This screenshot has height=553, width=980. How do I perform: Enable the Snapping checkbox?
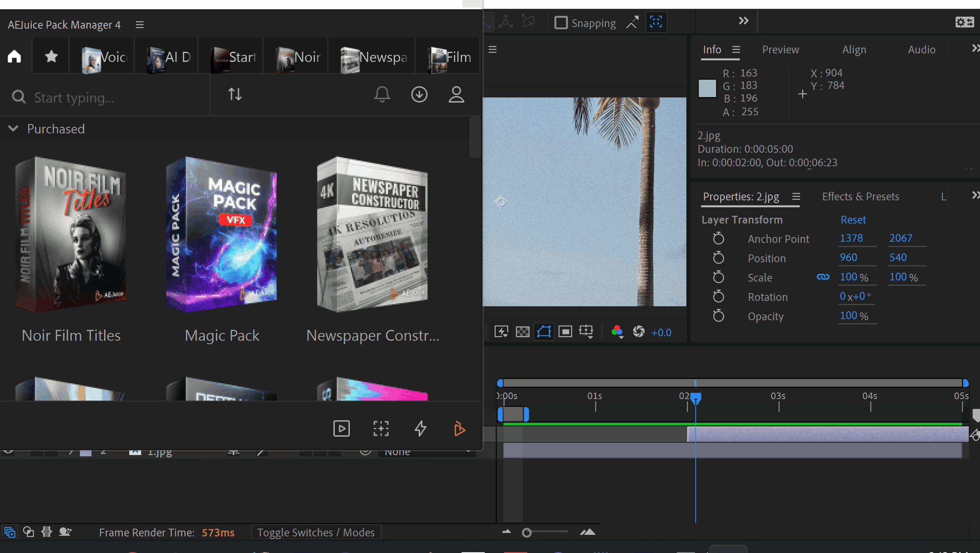coord(561,23)
